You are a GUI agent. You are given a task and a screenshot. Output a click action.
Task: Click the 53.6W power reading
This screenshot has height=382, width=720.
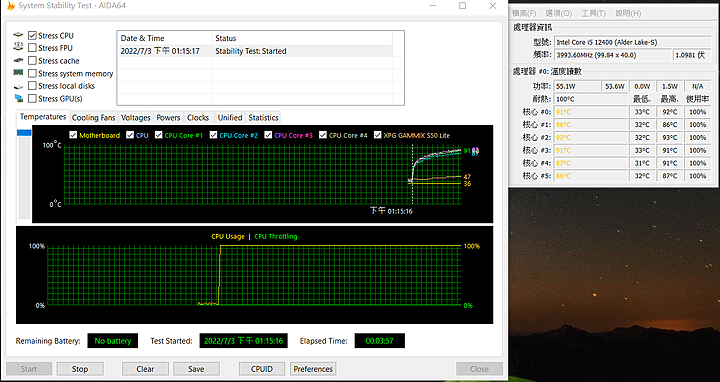click(x=614, y=86)
